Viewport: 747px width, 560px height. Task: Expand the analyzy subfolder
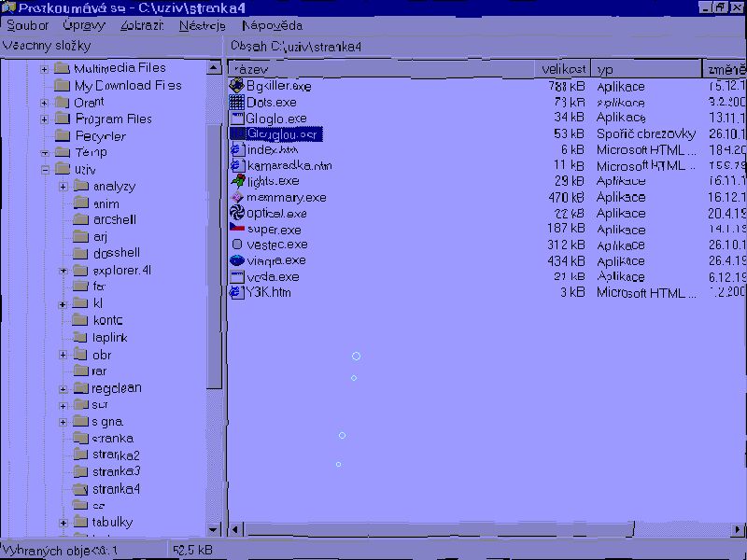pos(63,187)
